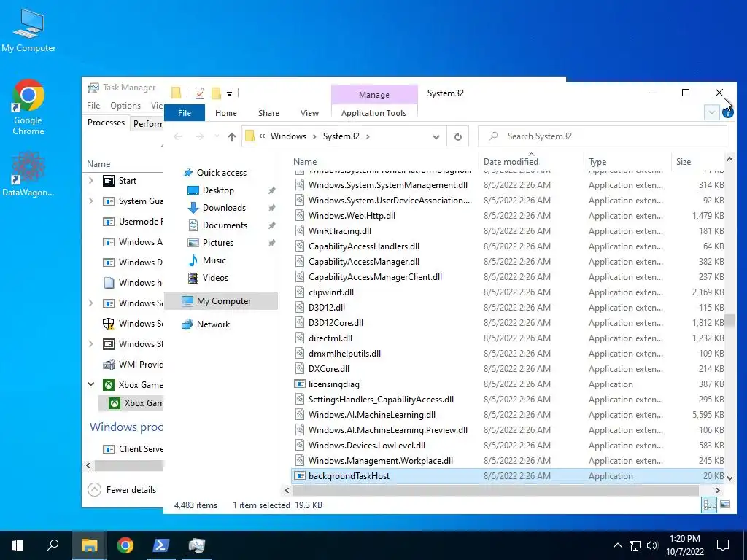Open My Computer desktop icon
Image resolution: width=747 pixels, height=560 pixels.
pos(28,30)
